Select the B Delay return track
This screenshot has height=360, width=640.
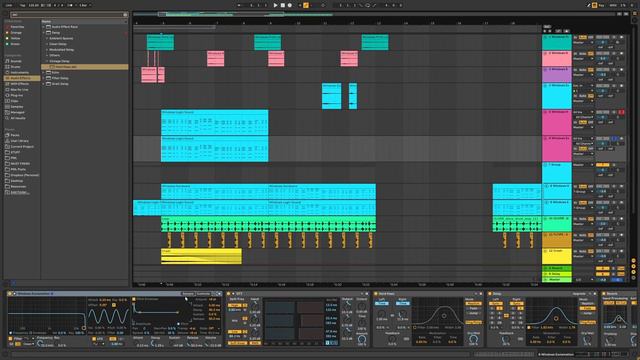(x=557, y=274)
